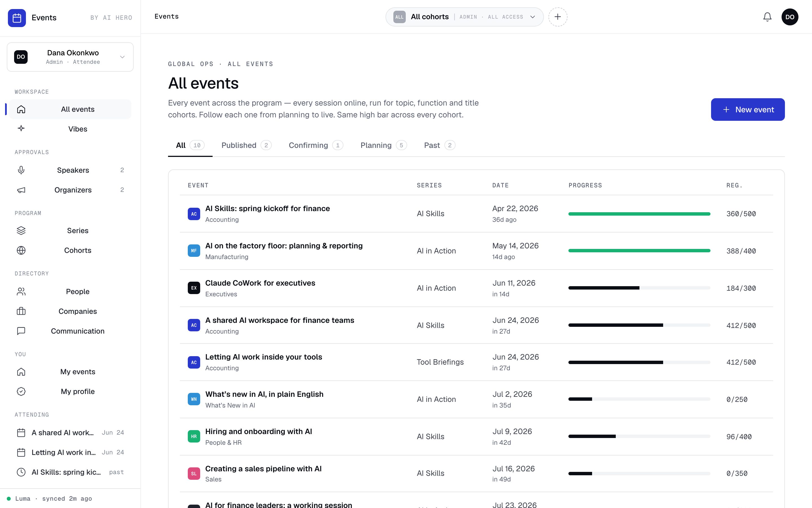Click clock icon beside AI Skills: spring kic…
This screenshot has height=508, width=812.
[21, 472]
